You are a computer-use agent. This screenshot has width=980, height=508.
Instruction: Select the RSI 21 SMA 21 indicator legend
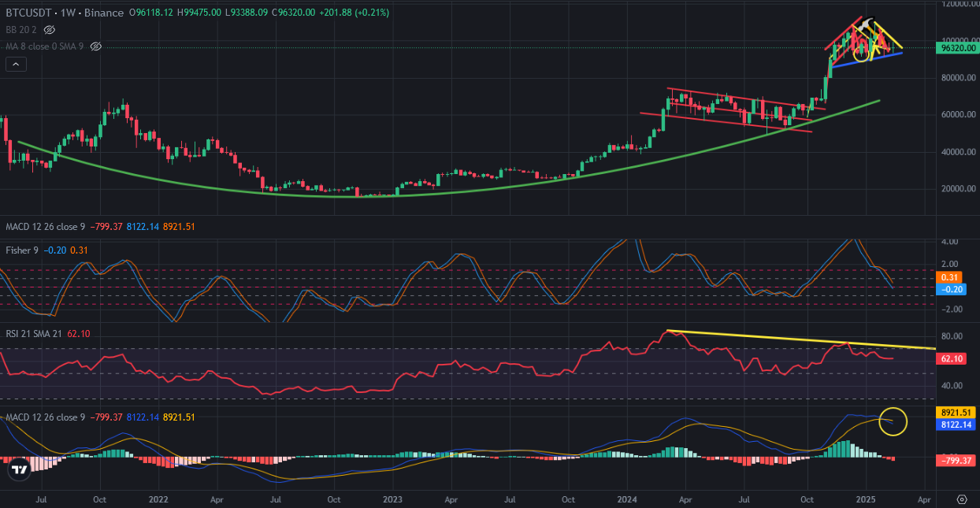point(35,334)
